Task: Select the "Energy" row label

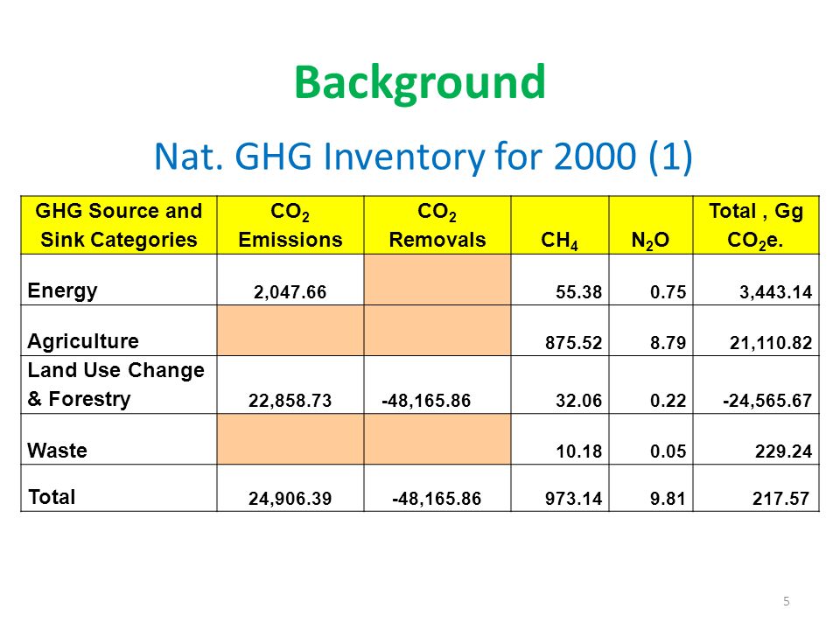Action: [x=62, y=290]
